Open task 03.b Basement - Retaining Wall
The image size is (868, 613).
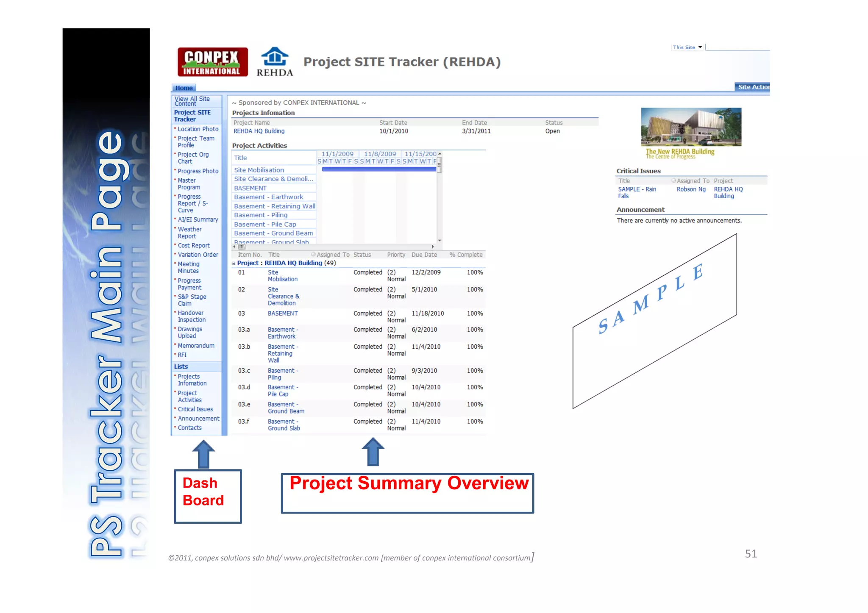(283, 354)
